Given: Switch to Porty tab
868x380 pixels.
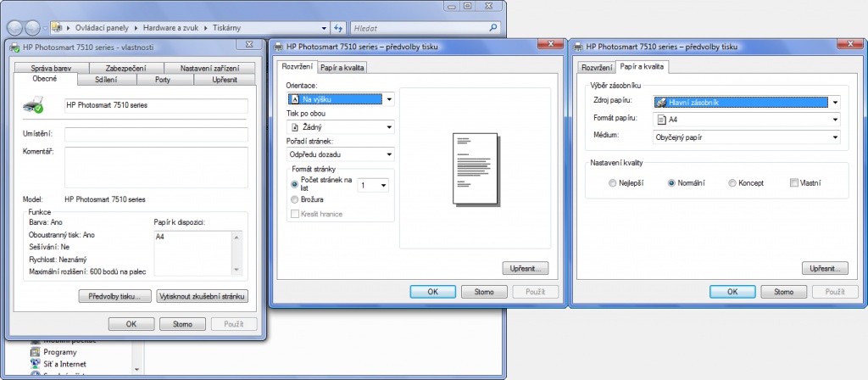Looking at the screenshot, I should tap(163, 80).
